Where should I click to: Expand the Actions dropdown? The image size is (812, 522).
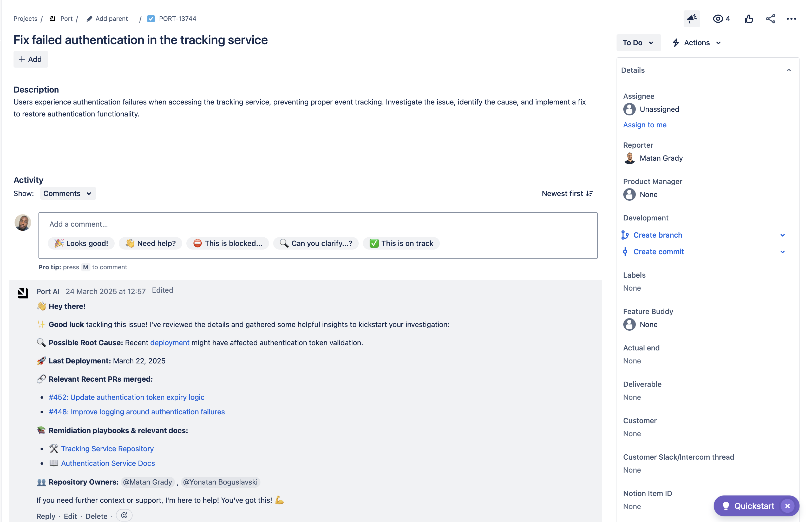click(x=697, y=43)
